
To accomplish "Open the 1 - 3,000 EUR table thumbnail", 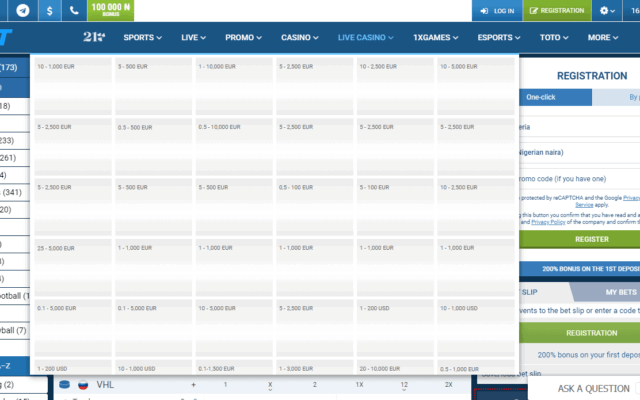I will coord(314,367).
